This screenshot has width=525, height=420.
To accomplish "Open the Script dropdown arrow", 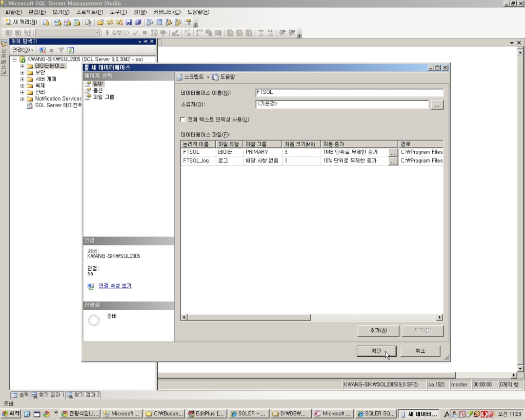I will pos(208,77).
